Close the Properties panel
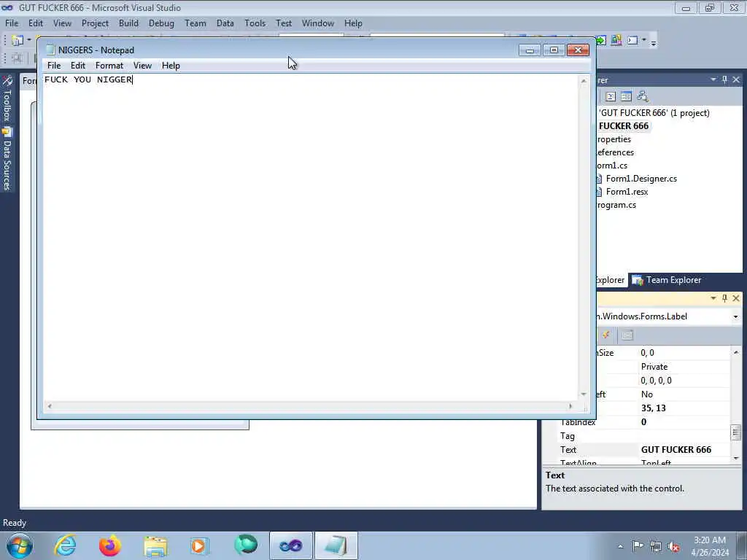 [x=736, y=298]
